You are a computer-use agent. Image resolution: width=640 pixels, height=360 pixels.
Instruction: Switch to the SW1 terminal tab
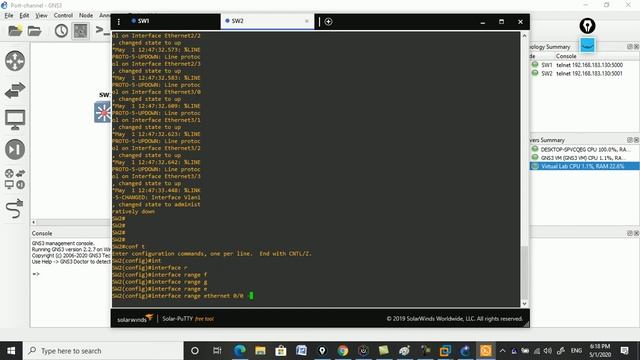tap(165, 21)
